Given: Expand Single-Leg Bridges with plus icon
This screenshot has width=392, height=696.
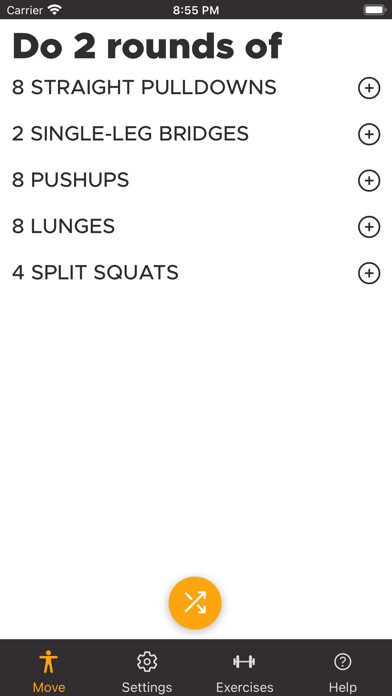Looking at the screenshot, I should point(369,134).
